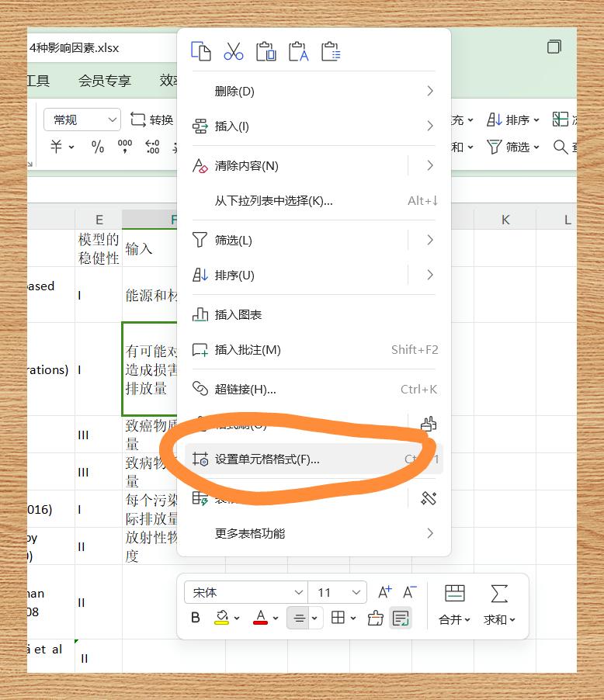Open the 合并 merge dropdown

[454, 619]
